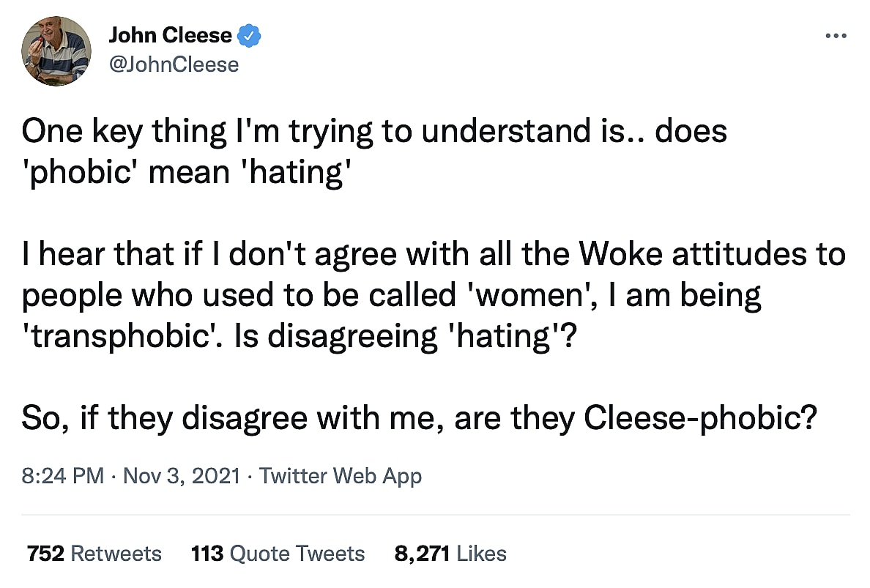The width and height of the screenshot is (870, 588).
Task: Click the John Cleese display name
Action: [x=170, y=36]
